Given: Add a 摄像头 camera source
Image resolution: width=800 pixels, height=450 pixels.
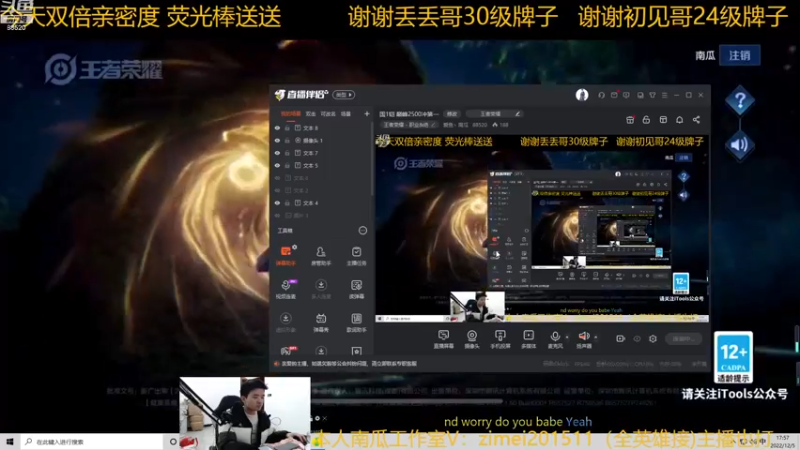Looking at the screenshot, I should (472, 339).
